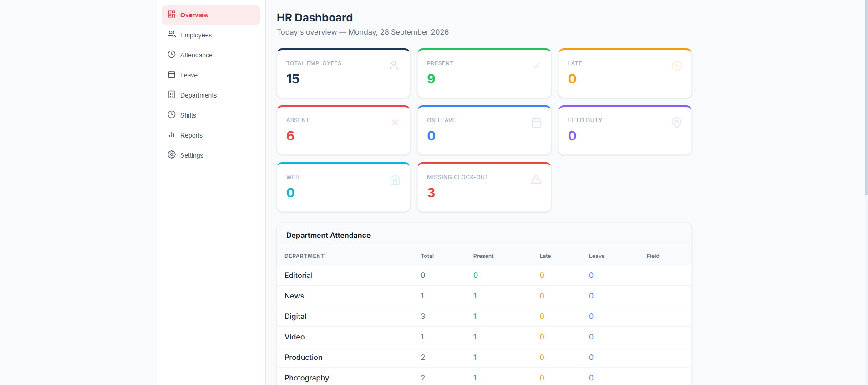Image resolution: width=868 pixels, height=385 pixels.
Task: Select the Editorial department row name
Action: pyautogui.click(x=299, y=275)
